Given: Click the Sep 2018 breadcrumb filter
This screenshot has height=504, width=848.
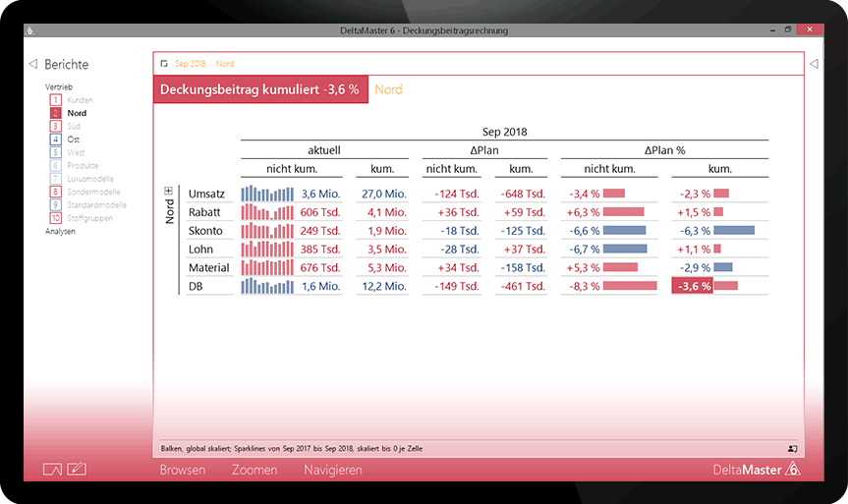Looking at the screenshot, I should coord(190,64).
